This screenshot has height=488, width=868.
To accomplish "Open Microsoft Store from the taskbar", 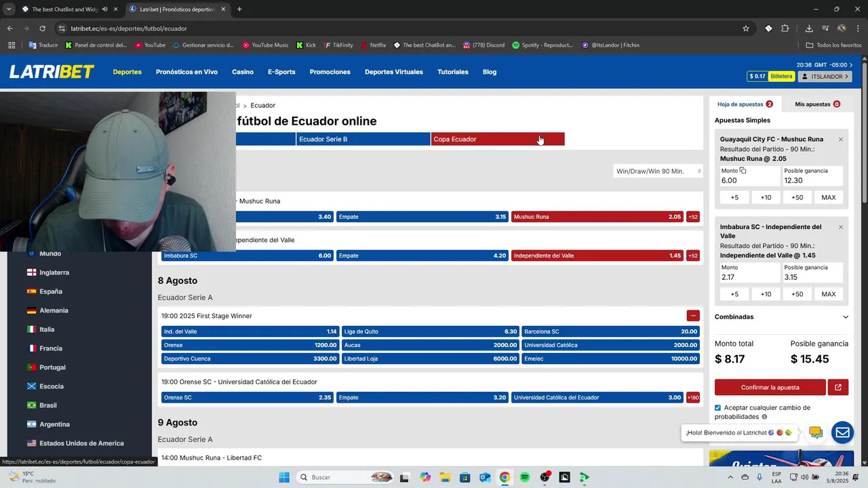I will 465,477.
